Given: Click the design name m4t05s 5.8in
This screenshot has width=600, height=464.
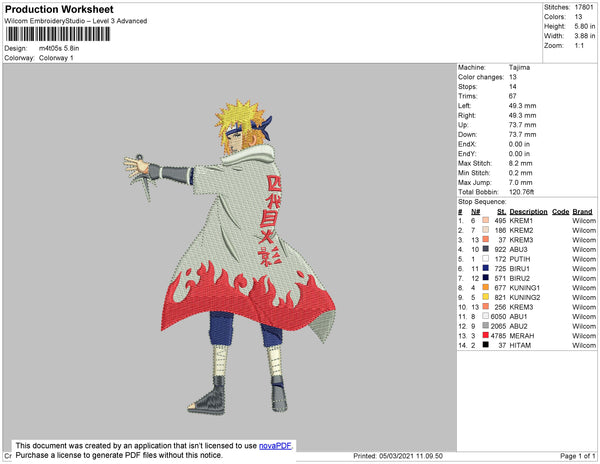Looking at the screenshot, I should [x=59, y=48].
